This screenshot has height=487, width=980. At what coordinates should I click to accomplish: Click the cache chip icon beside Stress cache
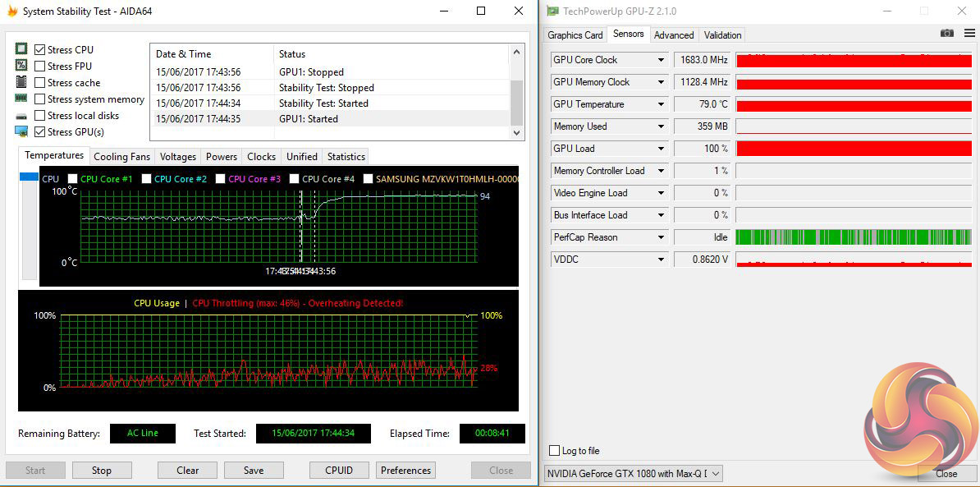click(x=21, y=82)
